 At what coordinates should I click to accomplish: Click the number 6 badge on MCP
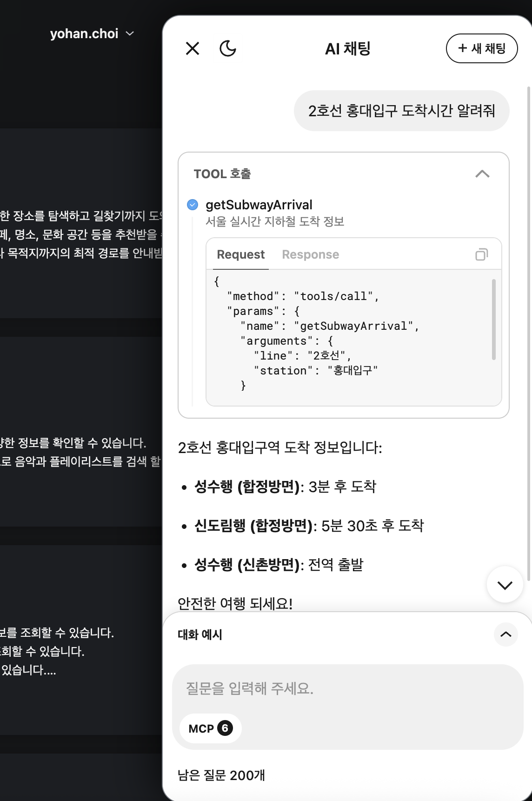225,728
